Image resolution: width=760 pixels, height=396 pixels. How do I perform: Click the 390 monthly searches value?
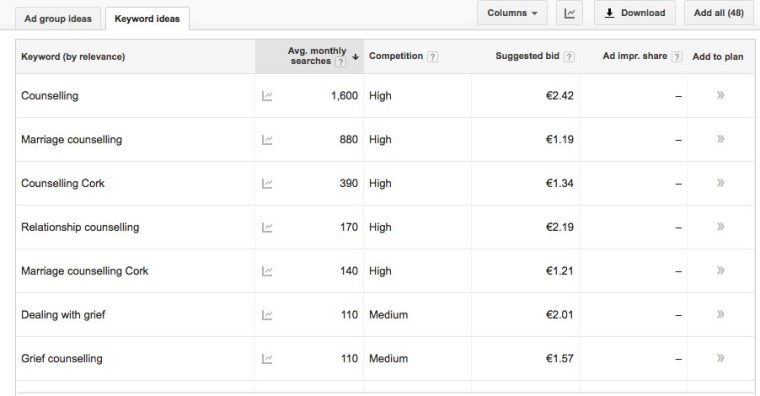click(348, 183)
